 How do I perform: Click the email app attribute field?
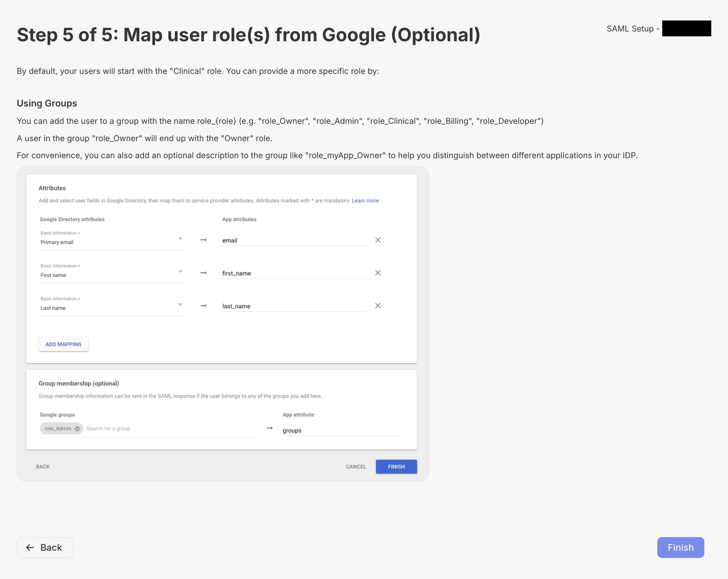[x=294, y=240]
